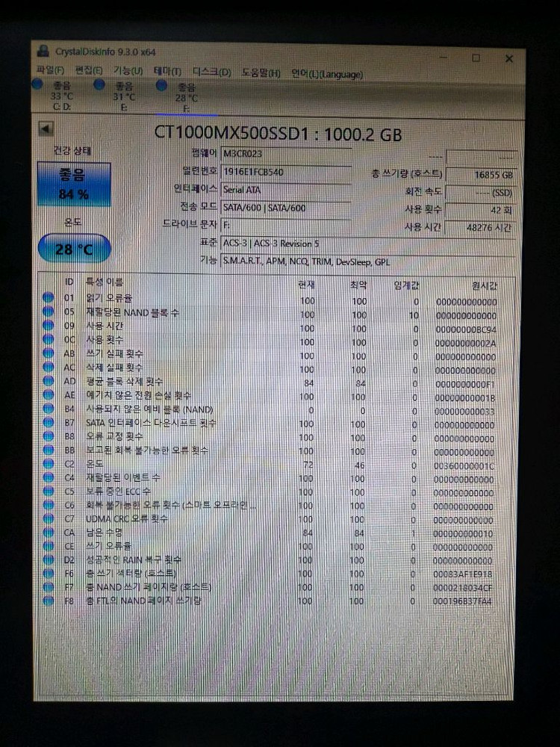The image size is (560, 747).
Task: Click status icon for CA 남은 수명
Action: tap(49, 532)
